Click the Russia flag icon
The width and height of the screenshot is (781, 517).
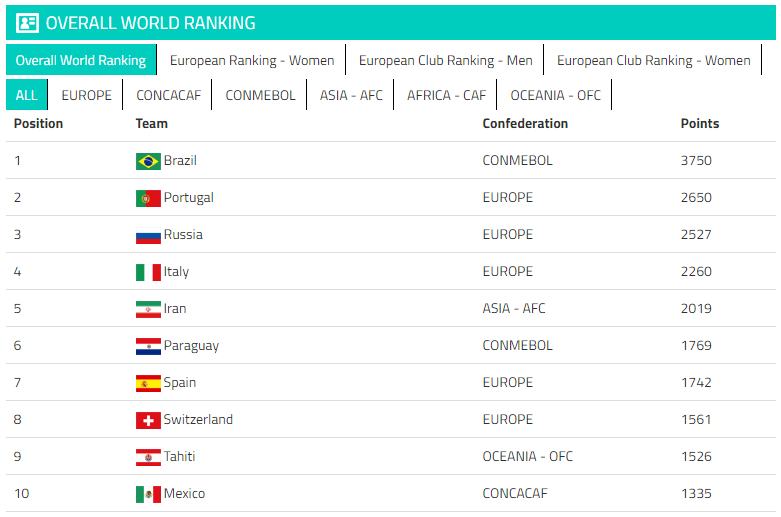(x=148, y=235)
